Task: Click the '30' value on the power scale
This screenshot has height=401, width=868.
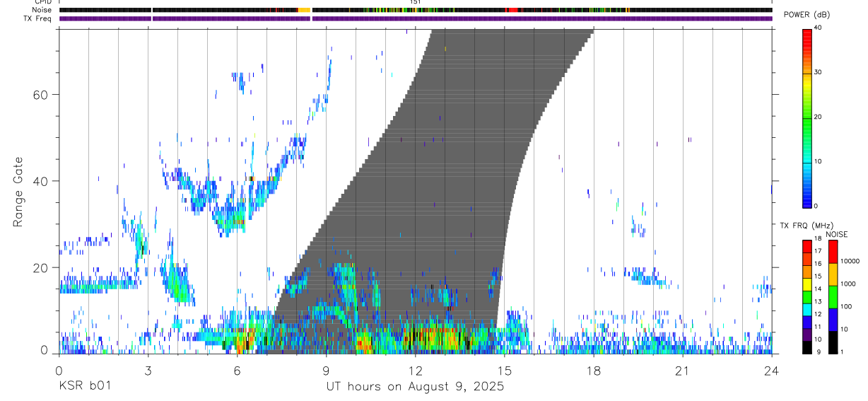Action: point(816,73)
